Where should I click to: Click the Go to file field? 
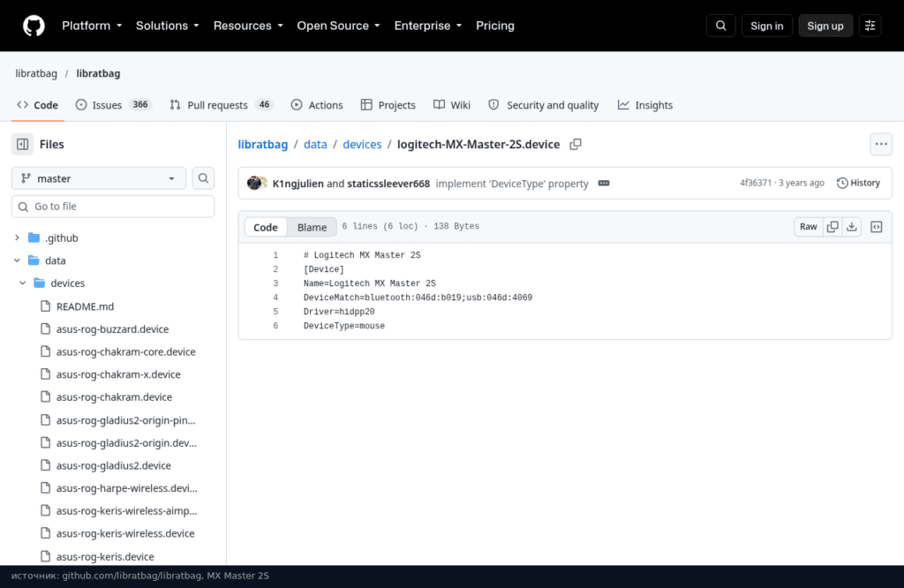(x=113, y=207)
